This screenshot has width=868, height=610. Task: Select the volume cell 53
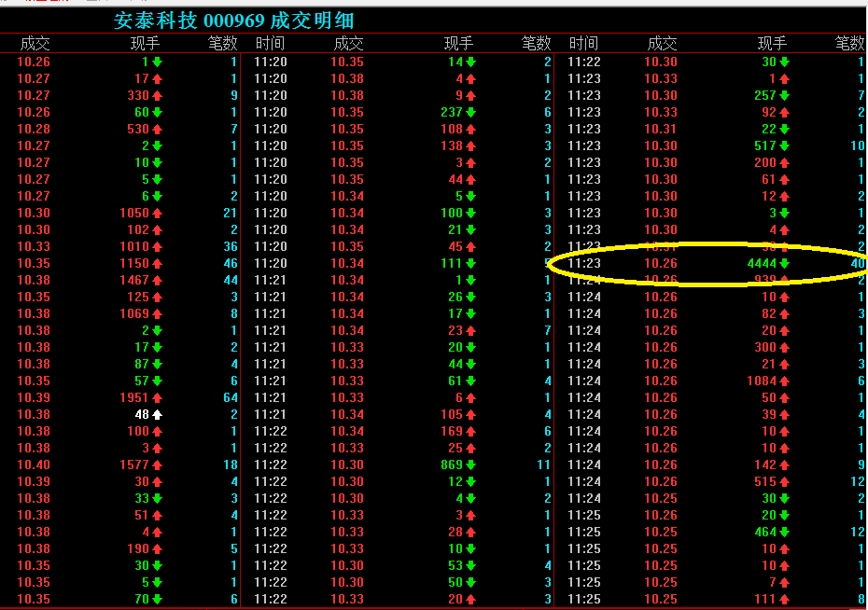(455, 566)
